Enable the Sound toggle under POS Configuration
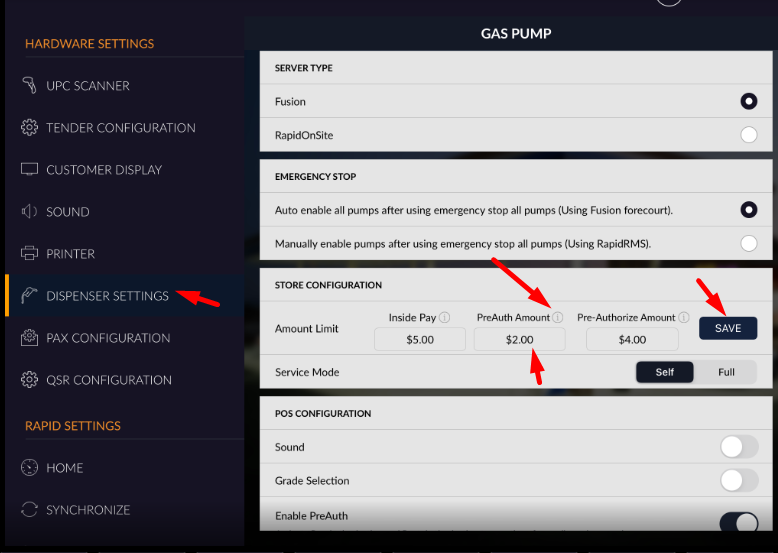The image size is (778, 553). pyautogui.click(x=739, y=447)
